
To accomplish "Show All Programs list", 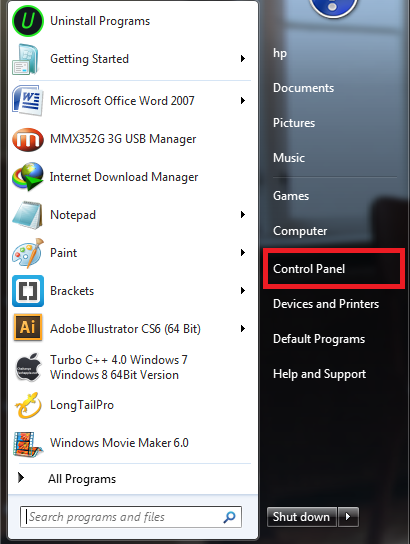I will (82, 479).
